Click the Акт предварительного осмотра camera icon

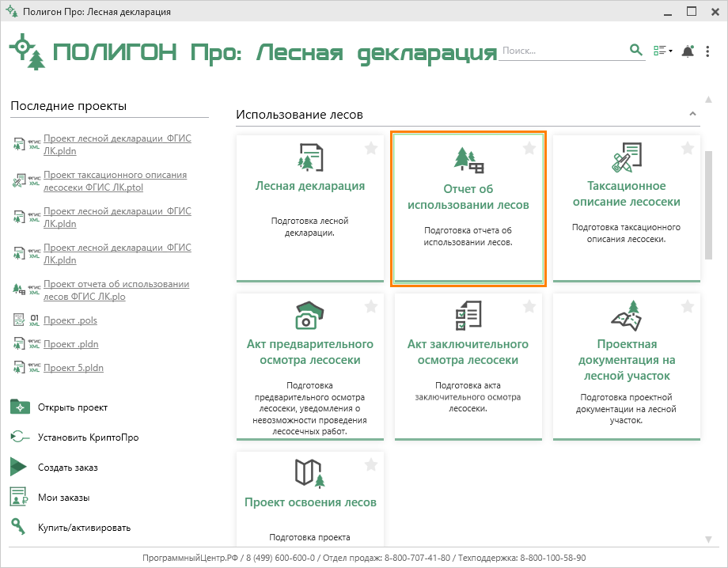click(309, 316)
